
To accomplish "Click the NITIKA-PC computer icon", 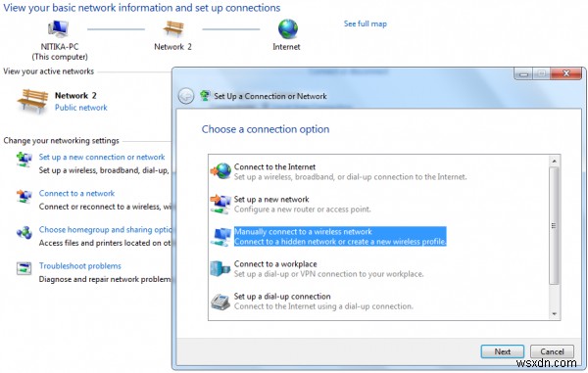I will (58, 29).
